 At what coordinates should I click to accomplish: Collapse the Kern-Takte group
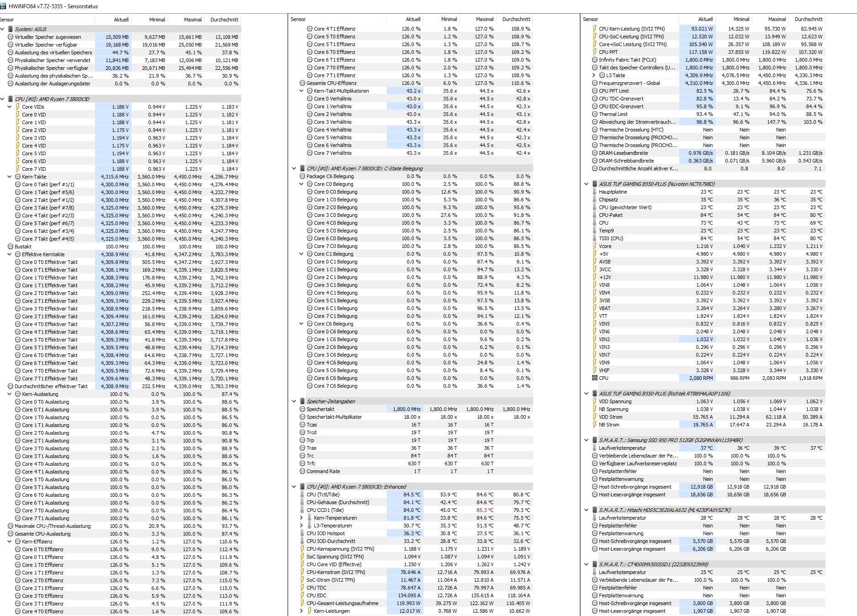click(x=10, y=177)
